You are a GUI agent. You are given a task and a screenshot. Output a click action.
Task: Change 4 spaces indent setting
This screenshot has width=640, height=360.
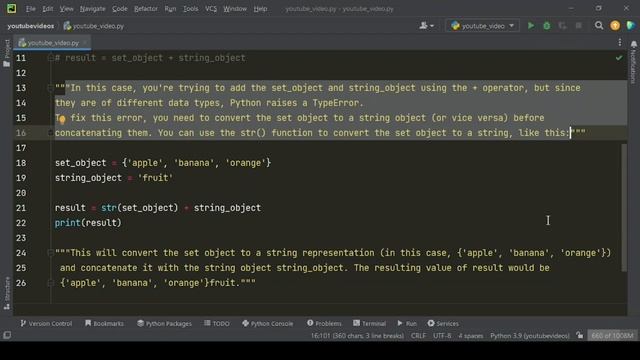[471, 336]
